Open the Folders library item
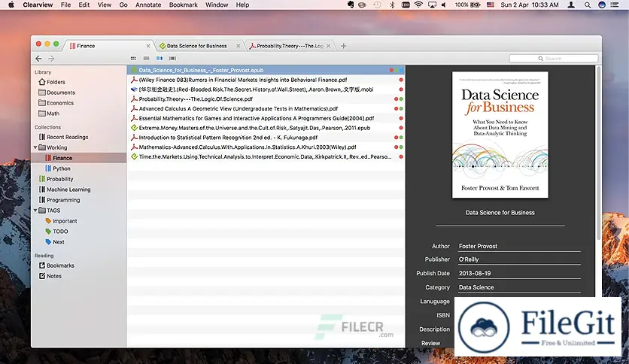Image resolution: width=629 pixels, height=364 pixels. pyautogui.click(x=52, y=82)
